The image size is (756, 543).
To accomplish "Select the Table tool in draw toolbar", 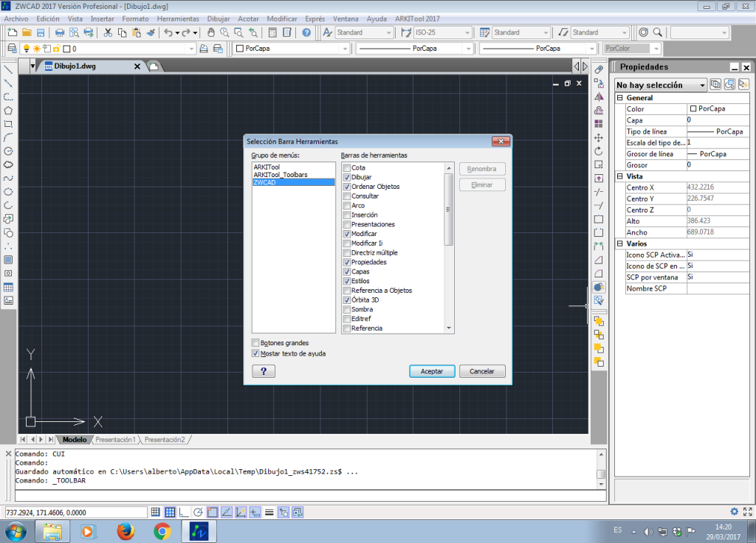I will tap(8, 287).
